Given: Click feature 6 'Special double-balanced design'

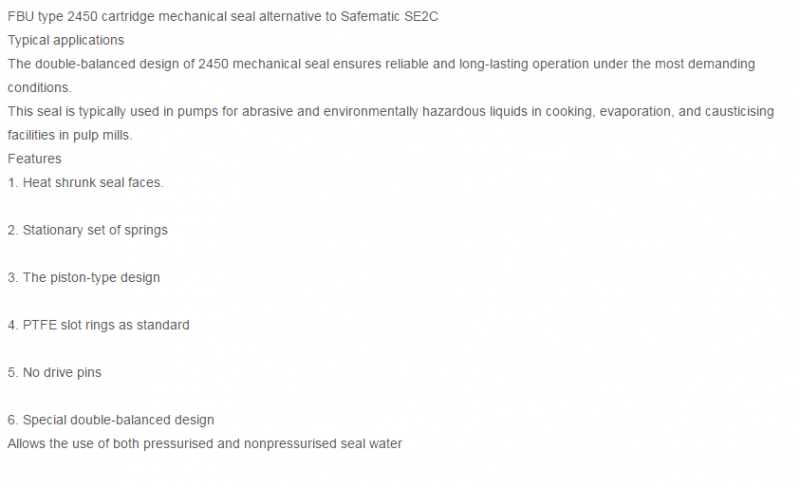Looking at the screenshot, I should coord(111,420).
